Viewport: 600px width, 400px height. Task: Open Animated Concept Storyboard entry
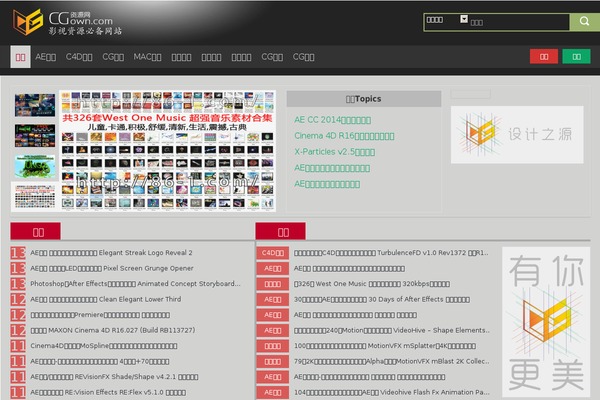(135, 284)
